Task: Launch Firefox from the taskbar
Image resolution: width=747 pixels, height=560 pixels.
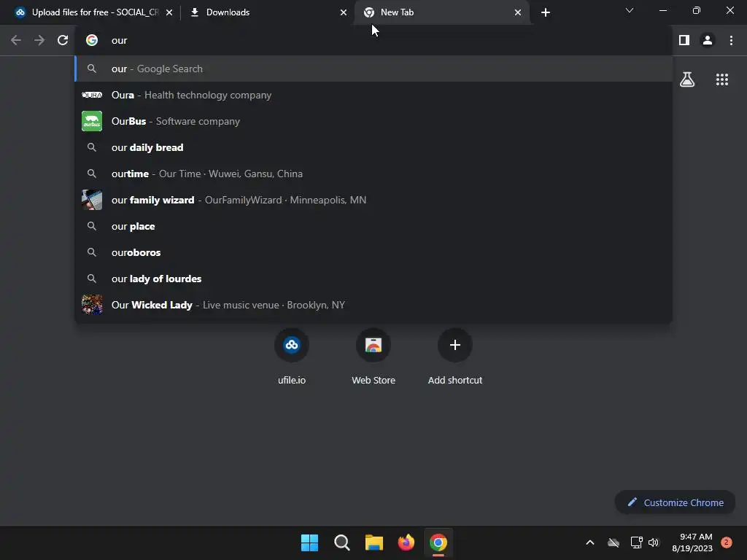Action: pyautogui.click(x=406, y=542)
